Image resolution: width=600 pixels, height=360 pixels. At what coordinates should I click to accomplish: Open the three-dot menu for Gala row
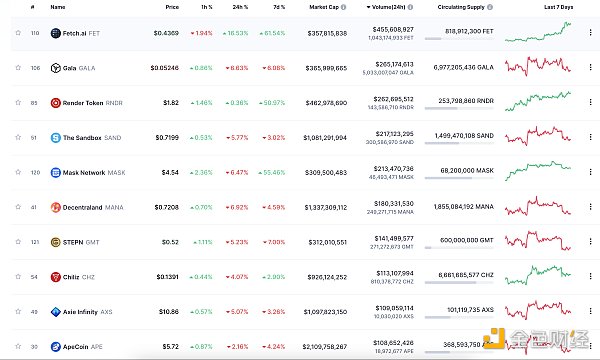pos(590,67)
